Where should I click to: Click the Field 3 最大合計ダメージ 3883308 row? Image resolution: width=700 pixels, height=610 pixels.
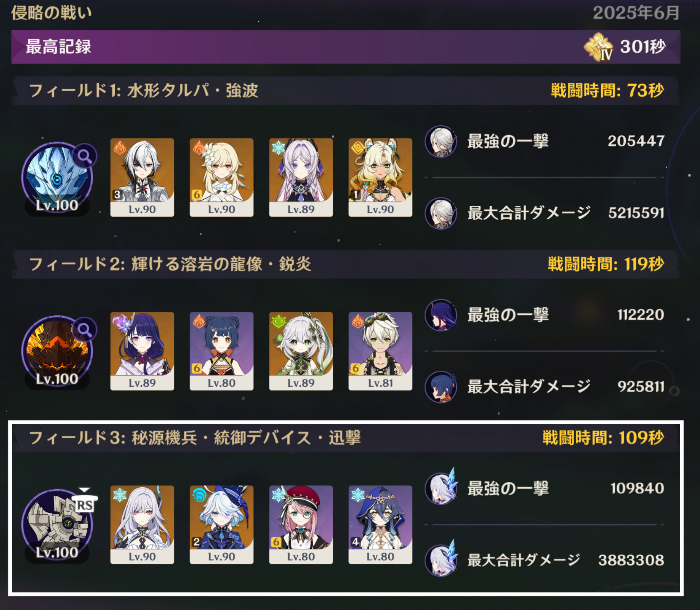click(545, 560)
